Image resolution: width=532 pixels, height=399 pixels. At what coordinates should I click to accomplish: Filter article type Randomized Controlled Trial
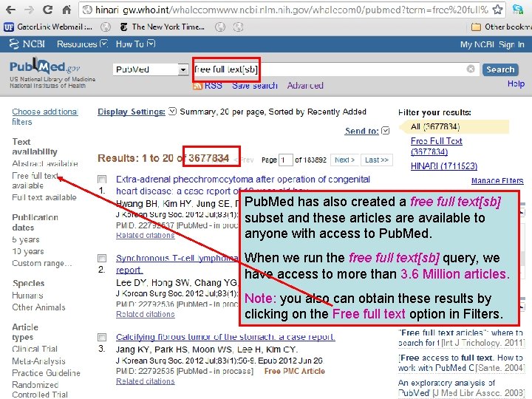[x=40, y=389]
